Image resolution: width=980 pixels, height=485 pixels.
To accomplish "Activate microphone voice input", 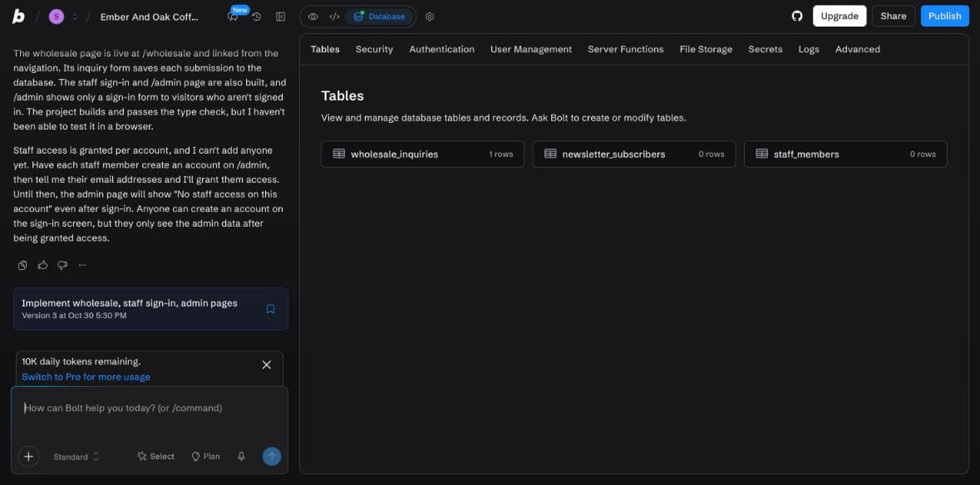I will [241, 456].
